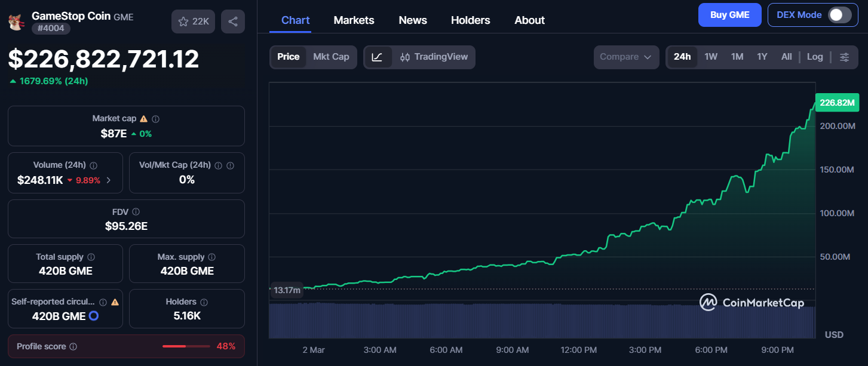Open first Vol/Mkt Cap (24h) info icon
This screenshot has height=366, width=868.
(x=219, y=165)
